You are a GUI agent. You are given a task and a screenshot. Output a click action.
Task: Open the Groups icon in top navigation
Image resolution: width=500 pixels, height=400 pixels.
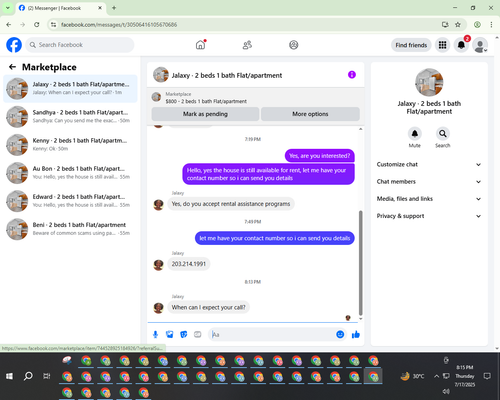point(294,45)
